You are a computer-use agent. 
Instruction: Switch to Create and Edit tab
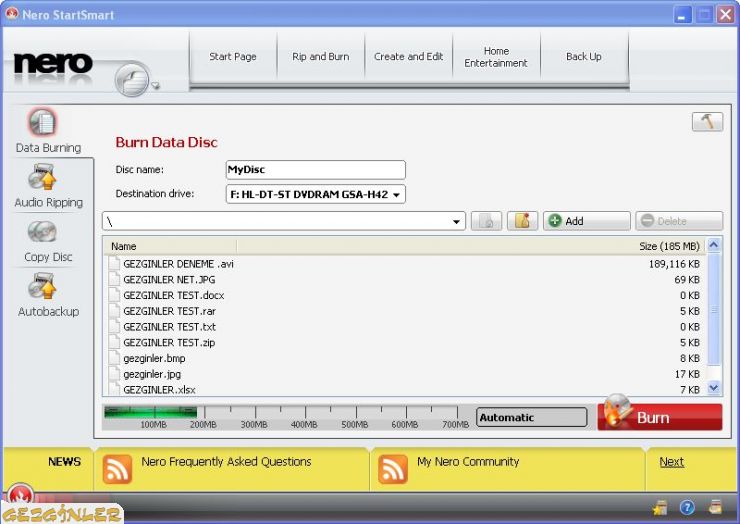click(x=408, y=57)
